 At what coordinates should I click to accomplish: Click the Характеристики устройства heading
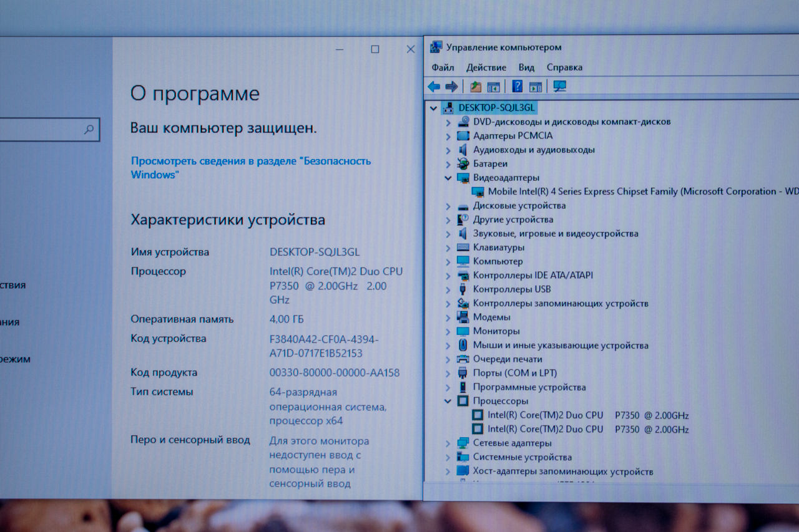click(228, 220)
